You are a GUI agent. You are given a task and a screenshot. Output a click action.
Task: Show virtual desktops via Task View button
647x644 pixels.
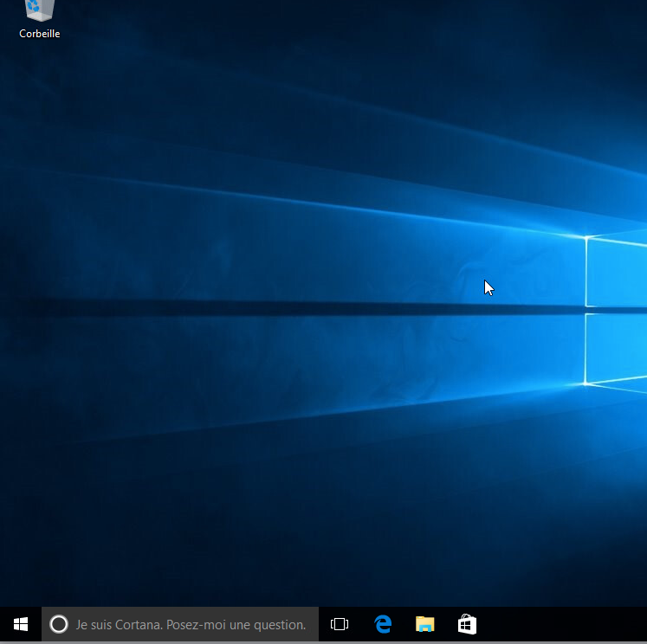tap(340, 624)
